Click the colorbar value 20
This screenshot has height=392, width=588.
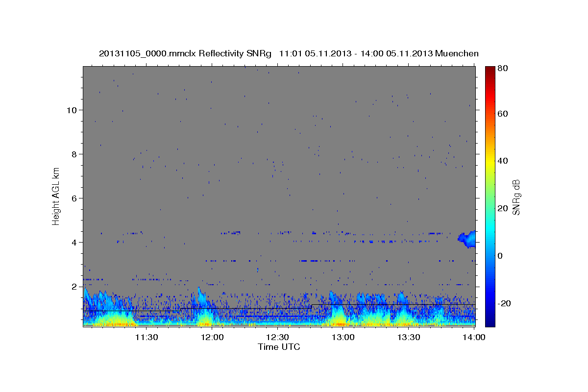[502, 208]
